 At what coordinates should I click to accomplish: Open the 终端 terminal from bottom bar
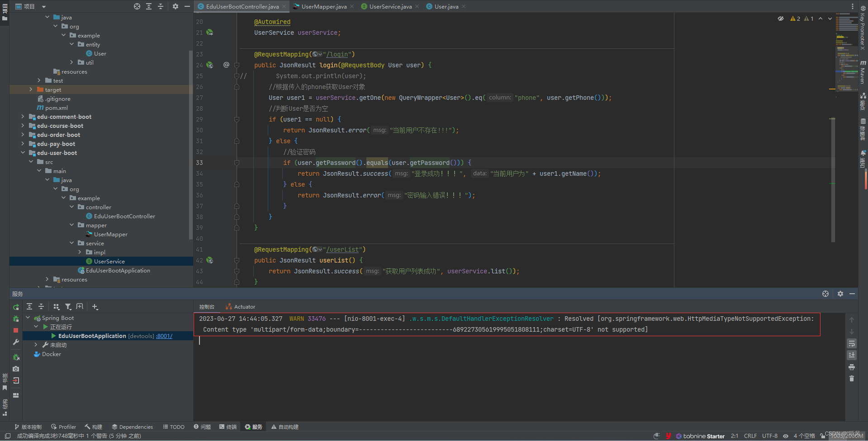pos(228,427)
